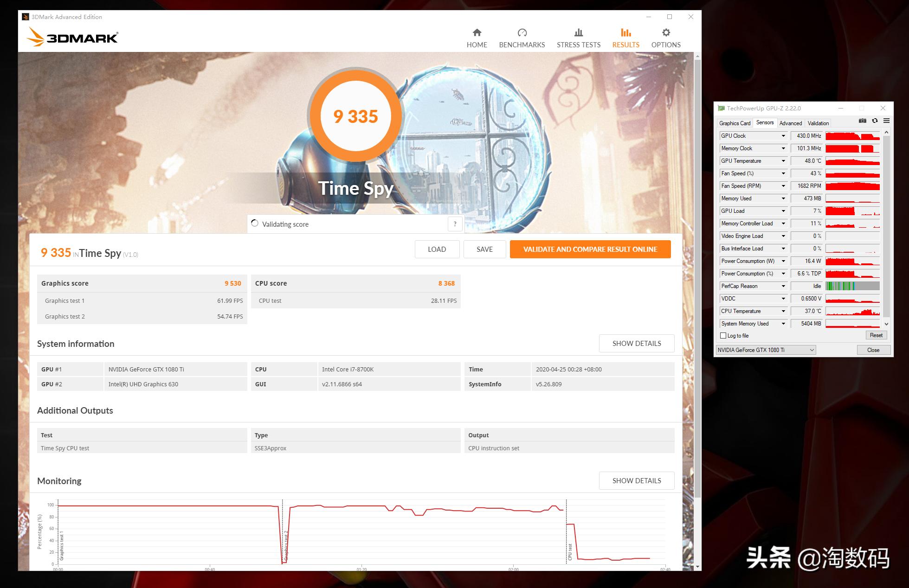Image resolution: width=909 pixels, height=588 pixels.
Task: Open the GPU Clock sensor dropdown
Action: (783, 135)
